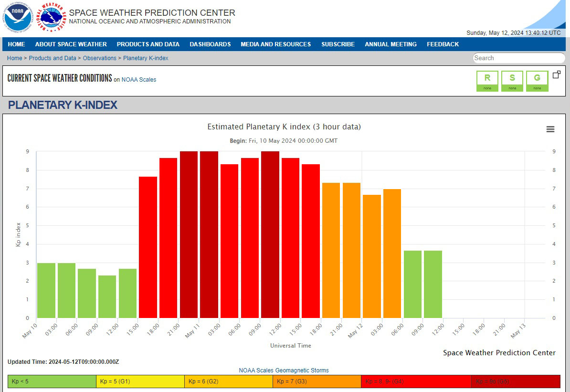Open the Feedback page from the navigation bar
The image size is (570, 392).
coord(443,44)
